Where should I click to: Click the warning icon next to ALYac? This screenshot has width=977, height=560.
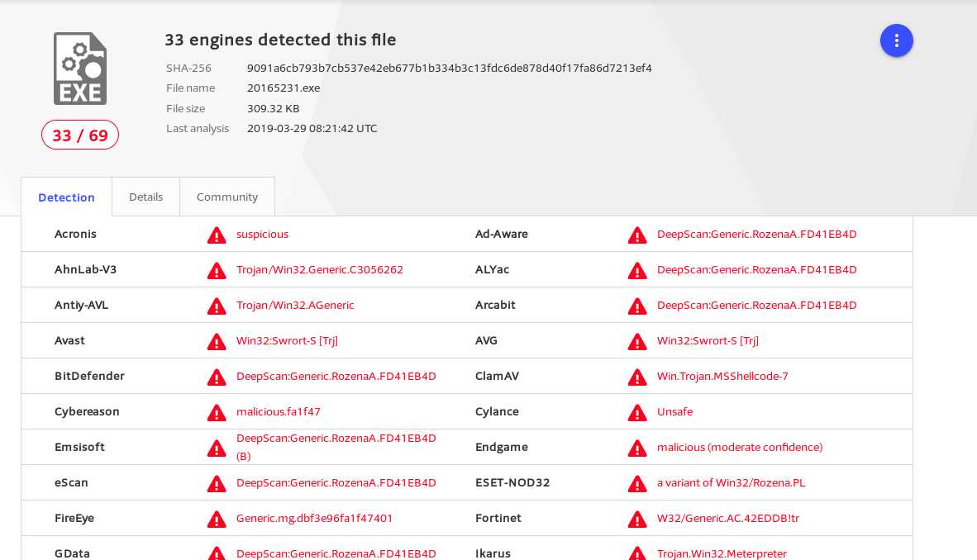pos(636,270)
